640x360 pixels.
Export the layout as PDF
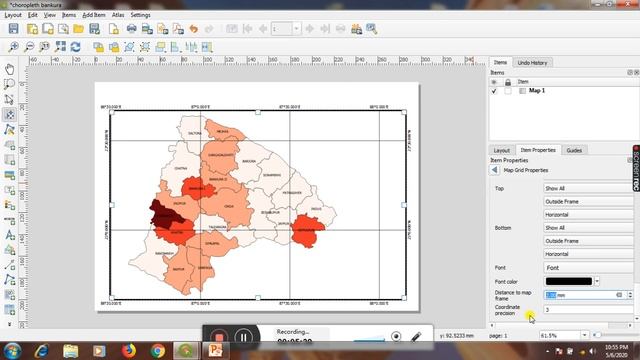tap(178, 29)
